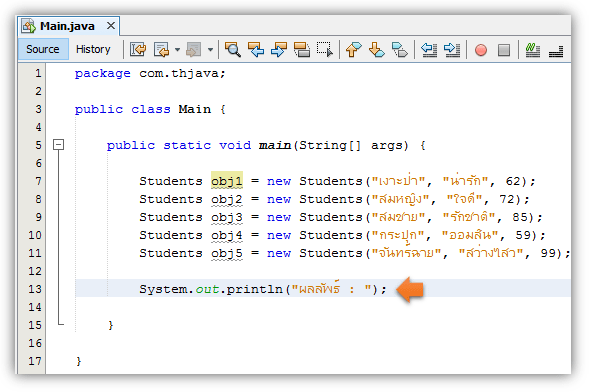Toggle Rectangular Selection mode
Image resolution: width=591 pixels, height=392 pixels.
tap(325, 49)
